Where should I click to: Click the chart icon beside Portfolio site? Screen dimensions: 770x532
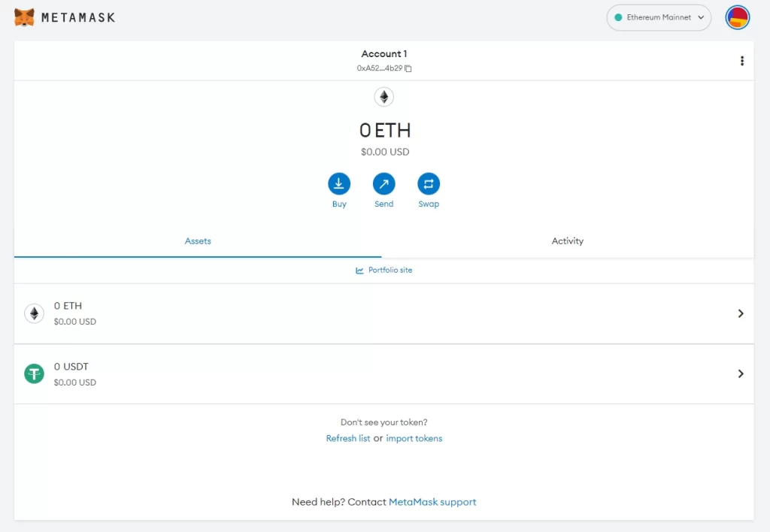click(359, 271)
